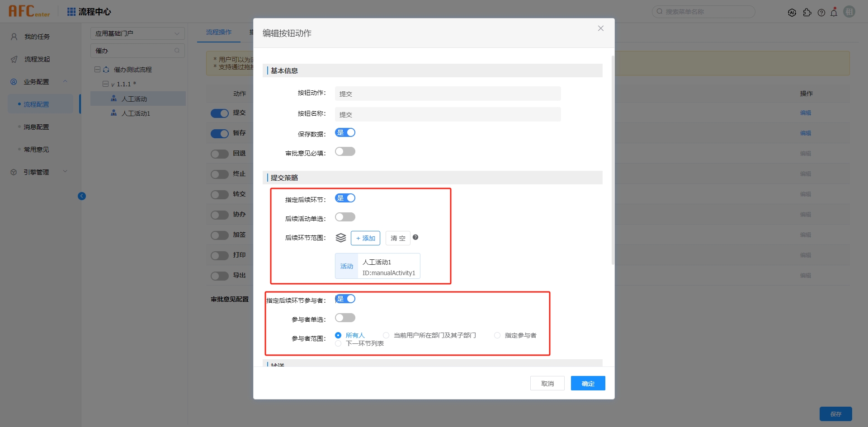Click the puzzle-piece extensions icon
The image size is (868, 427).
click(807, 13)
